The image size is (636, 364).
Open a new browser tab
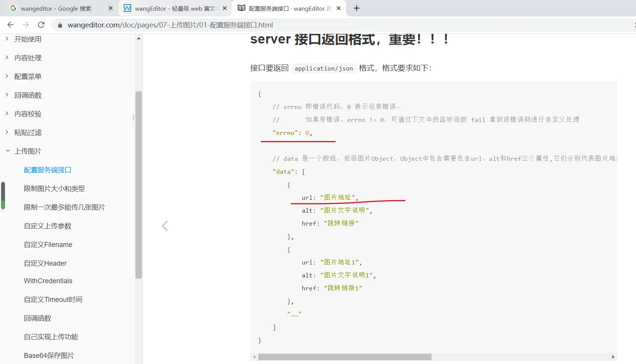pos(357,8)
